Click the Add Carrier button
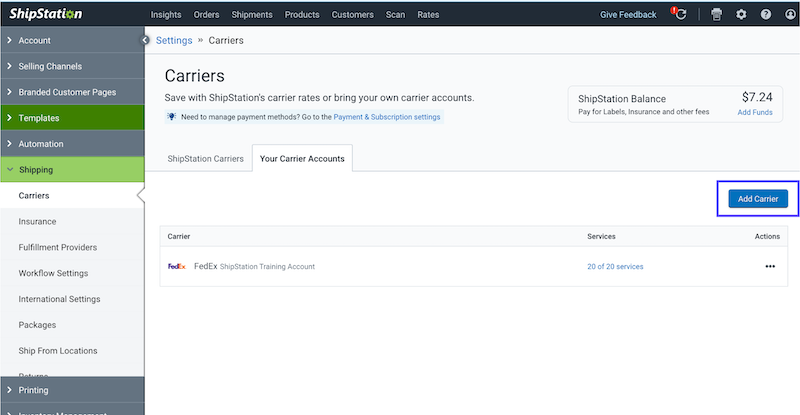 757,199
